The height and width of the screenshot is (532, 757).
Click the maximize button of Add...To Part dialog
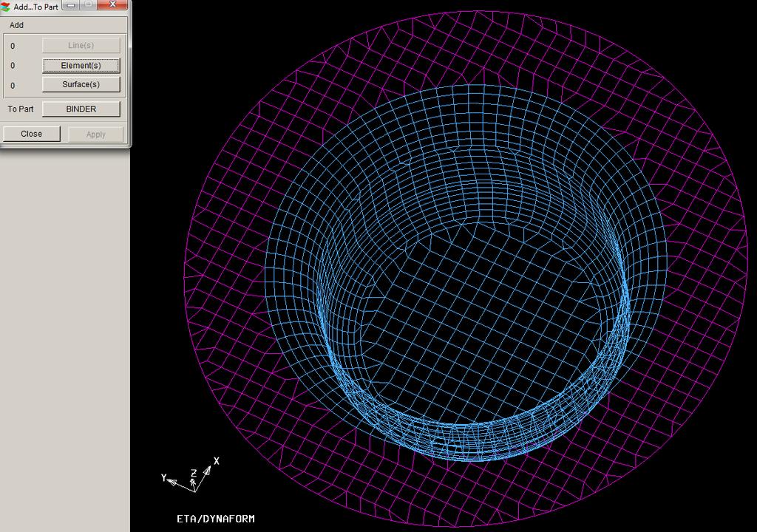point(89,5)
